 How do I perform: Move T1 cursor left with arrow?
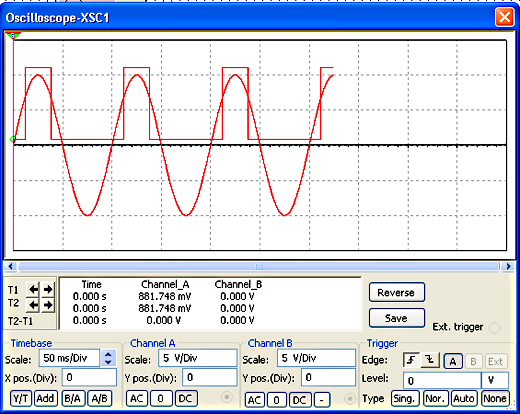33,289
